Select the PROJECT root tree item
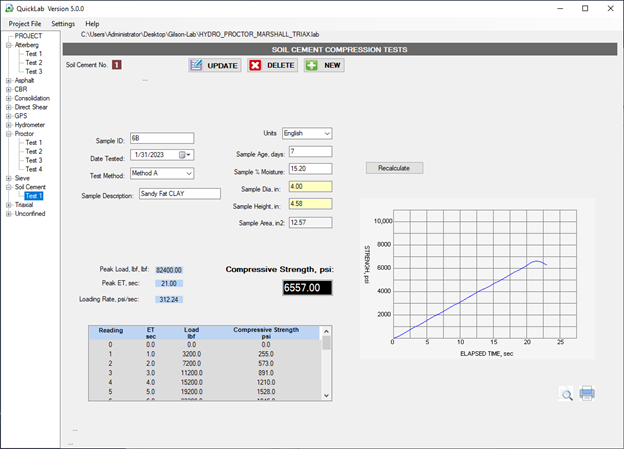 tap(28, 36)
